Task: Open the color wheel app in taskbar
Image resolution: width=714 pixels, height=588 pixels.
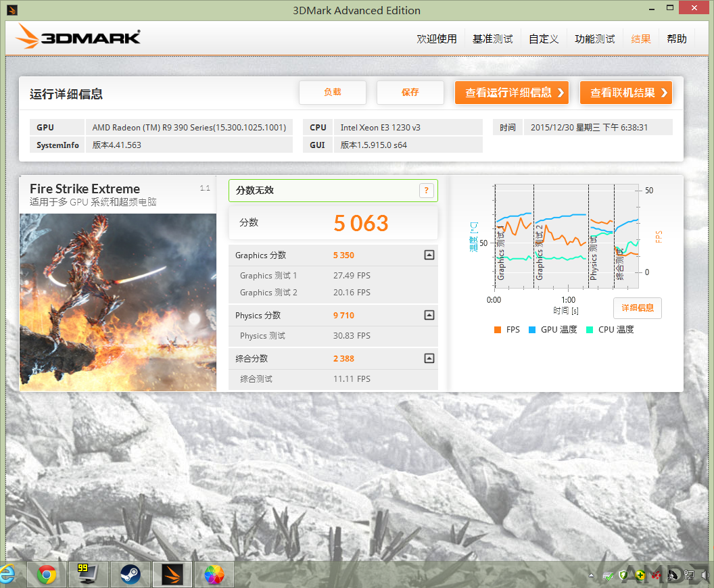Action: (214, 574)
